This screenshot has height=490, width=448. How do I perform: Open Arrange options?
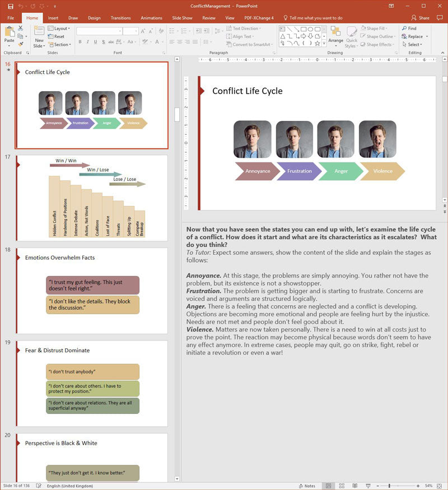[336, 37]
